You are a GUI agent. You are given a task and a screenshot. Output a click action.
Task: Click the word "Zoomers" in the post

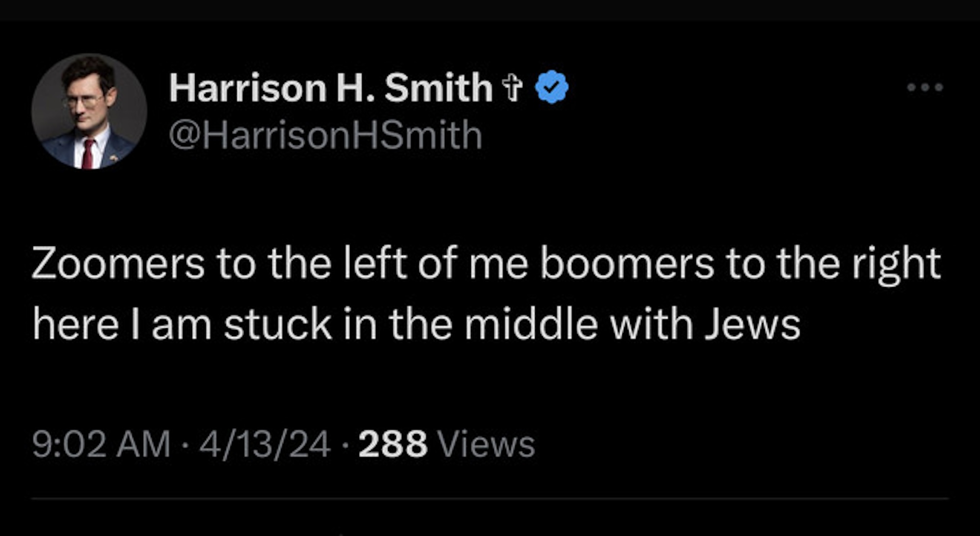118,264
